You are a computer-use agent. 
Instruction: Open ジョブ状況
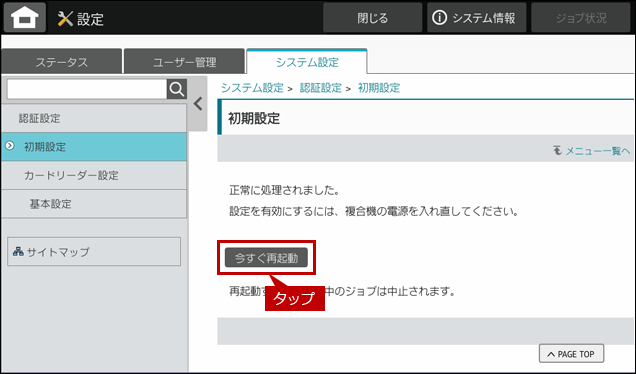point(581,18)
